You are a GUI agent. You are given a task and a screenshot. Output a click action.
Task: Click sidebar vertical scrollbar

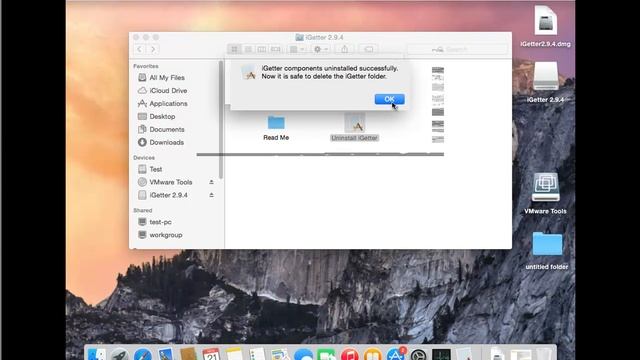click(221, 119)
